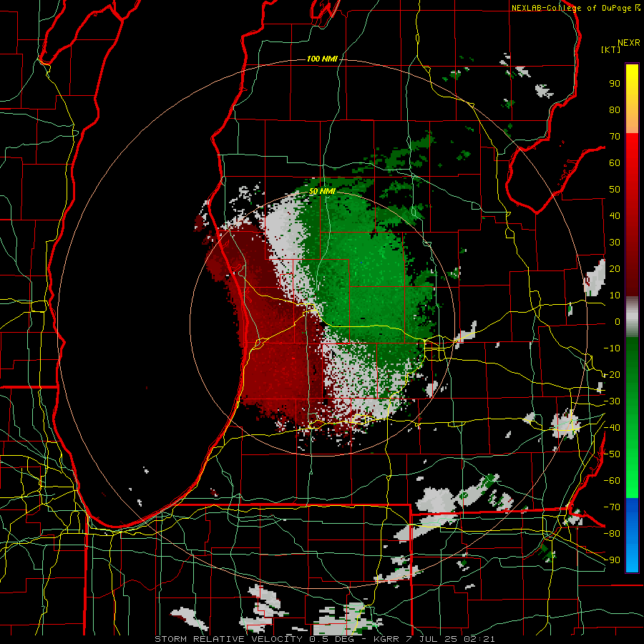Image resolution: width=644 pixels, height=644 pixels.
Task: Pick the gray zero-velocity segment of the color bar
Action: [x=632, y=317]
